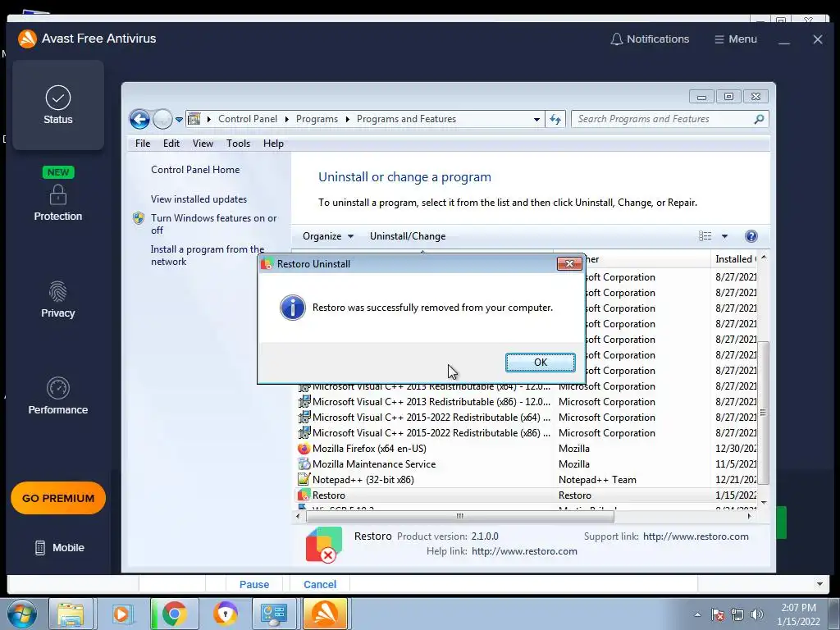Open Avast Performance gauge section
The height and width of the screenshot is (630, 840).
(x=58, y=396)
